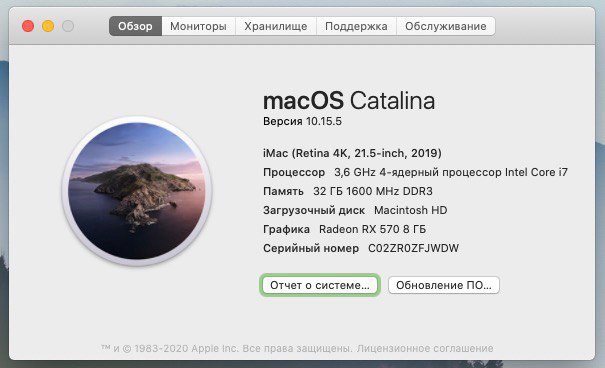Click the Память label
Screen dimensions: 605x368
tap(283, 191)
